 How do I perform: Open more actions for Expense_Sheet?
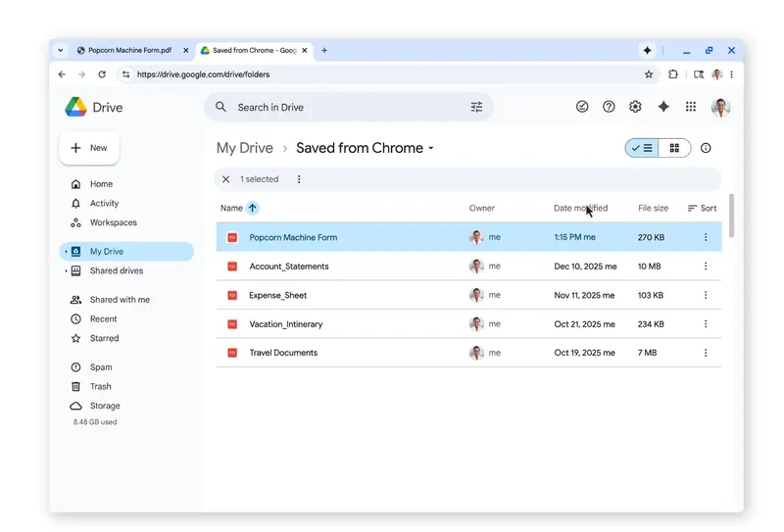click(706, 295)
